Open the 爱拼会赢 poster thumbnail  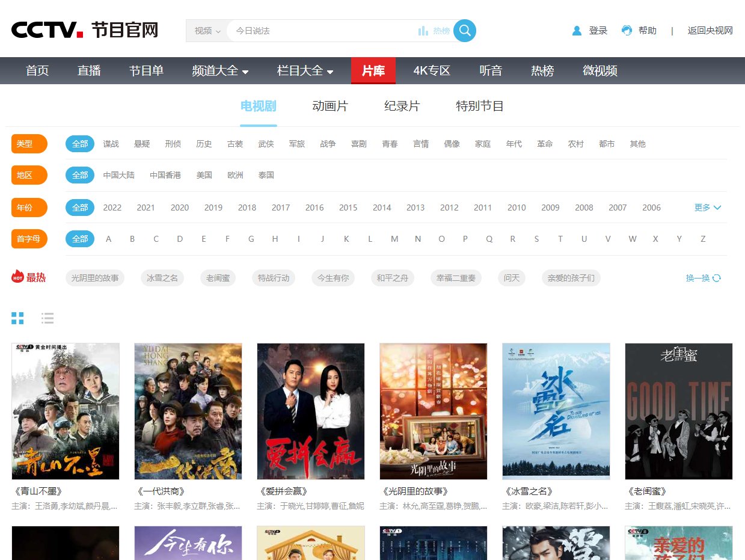311,411
